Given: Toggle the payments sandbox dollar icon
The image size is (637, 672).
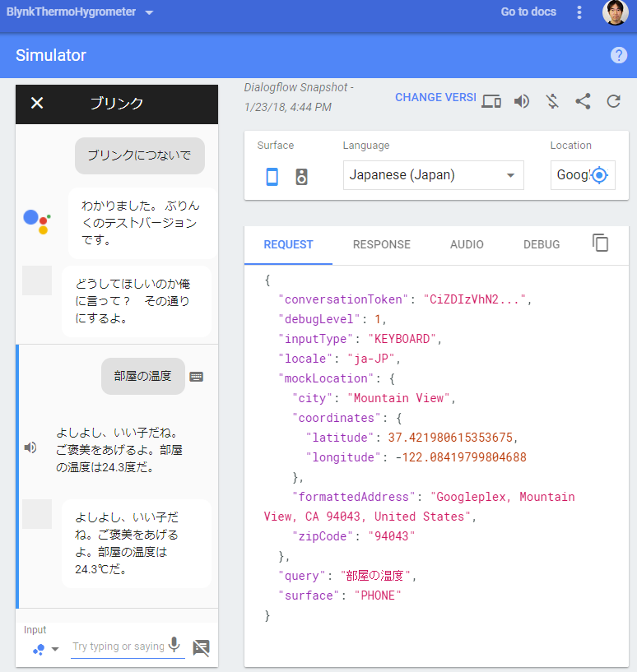Looking at the screenshot, I should pos(552,101).
